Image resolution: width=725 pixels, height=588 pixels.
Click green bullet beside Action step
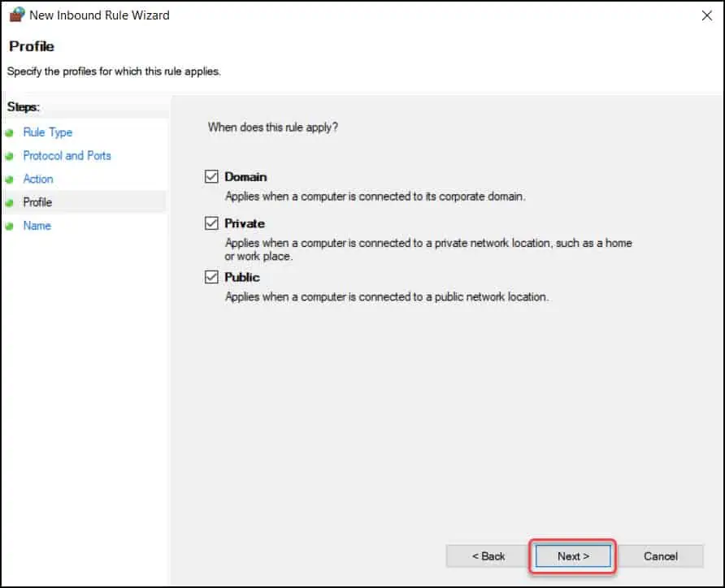pyautogui.click(x=9, y=179)
